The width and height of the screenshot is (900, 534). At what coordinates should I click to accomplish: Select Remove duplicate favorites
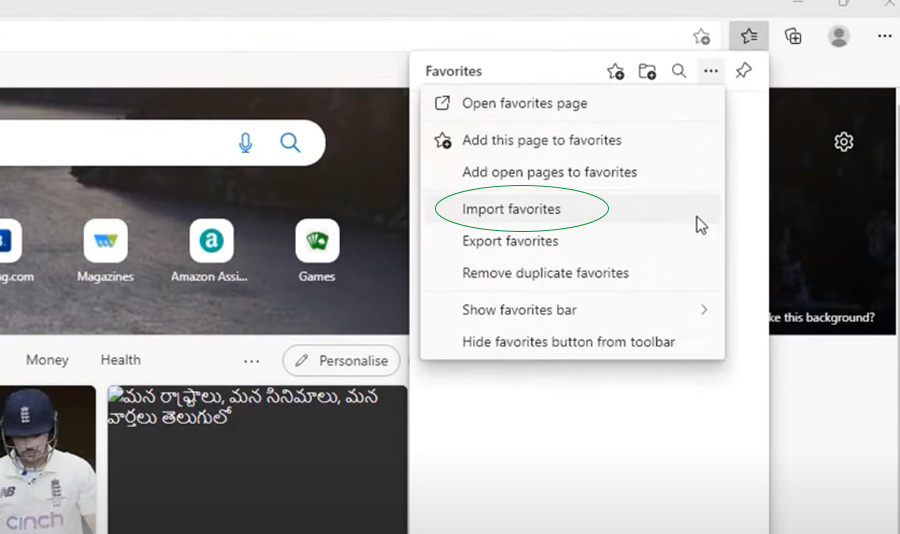(x=545, y=273)
